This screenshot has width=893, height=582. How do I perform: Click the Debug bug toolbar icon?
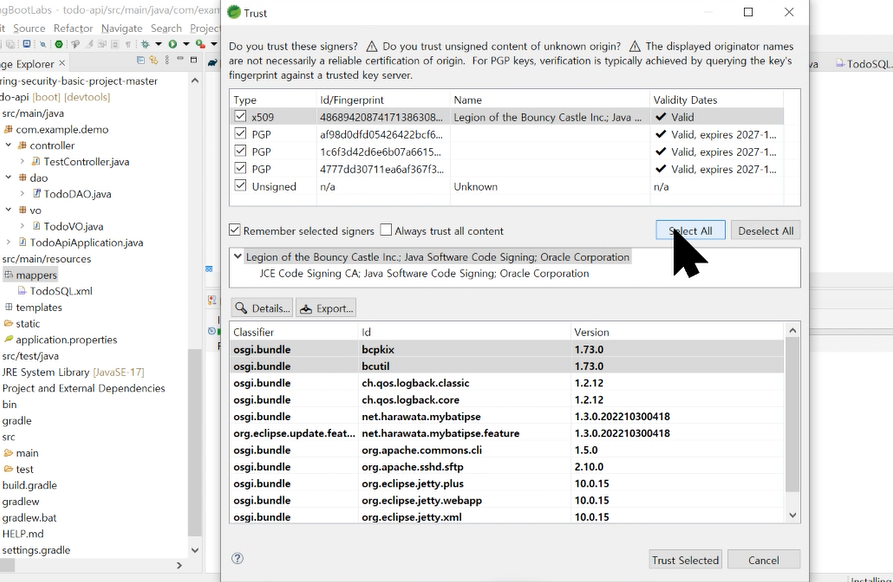tap(145, 44)
